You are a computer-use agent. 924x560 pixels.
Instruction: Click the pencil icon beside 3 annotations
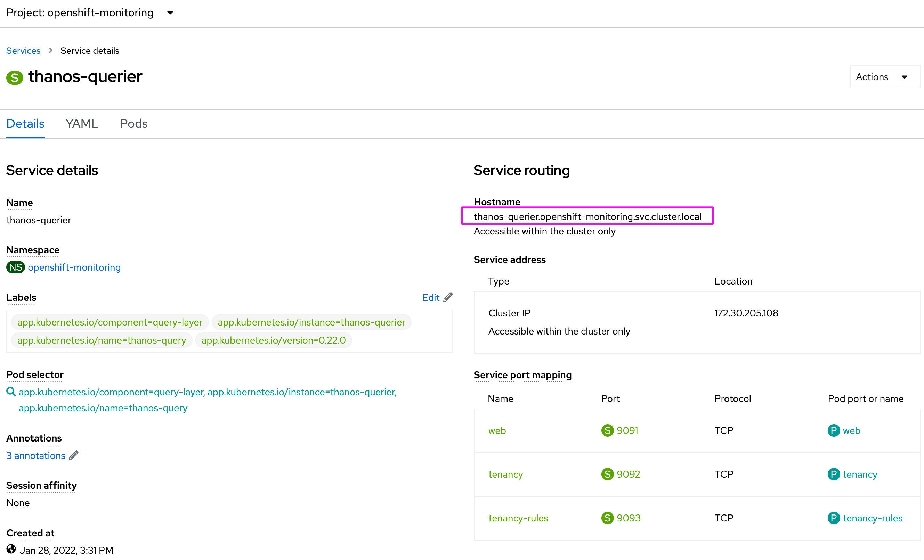(x=74, y=455)
